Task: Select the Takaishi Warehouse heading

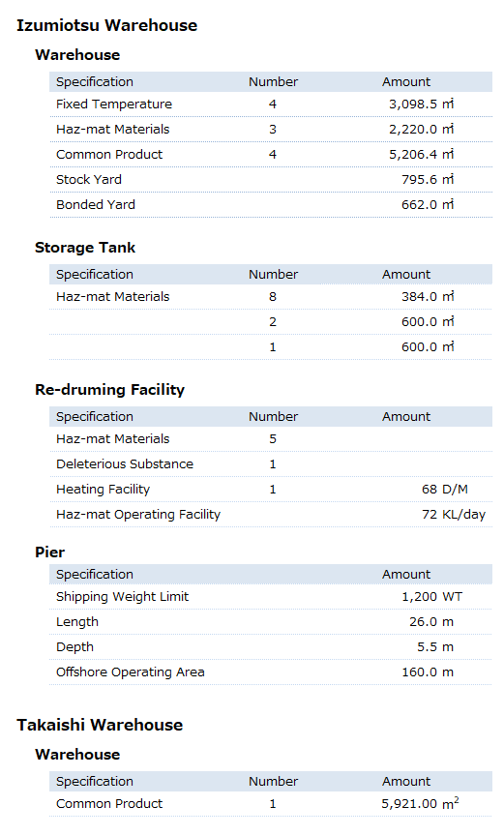Action: [x=100, y=725]
